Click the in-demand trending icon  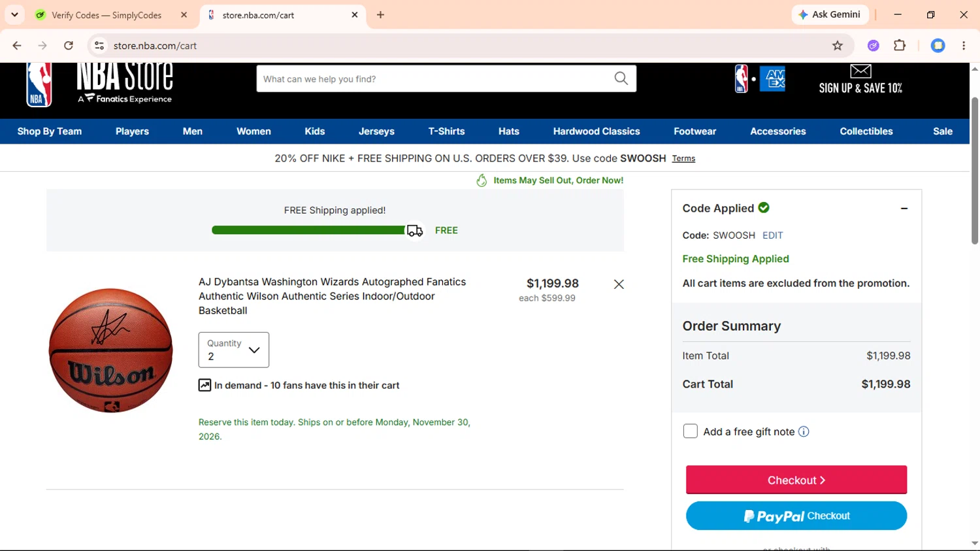(204, 386)
